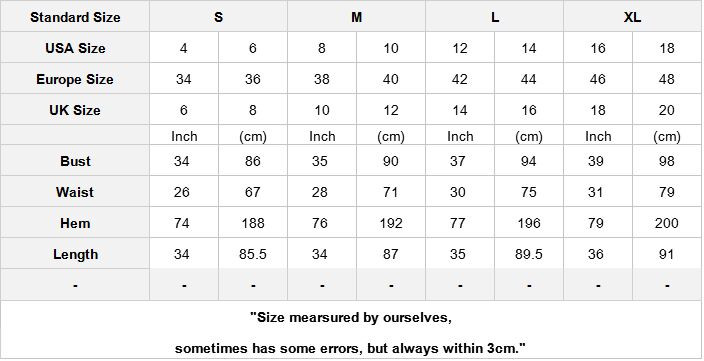Viewport: 704px width, 361px height.
Task: Click the Bust value 98 cell
Action: tap(667, 161)
